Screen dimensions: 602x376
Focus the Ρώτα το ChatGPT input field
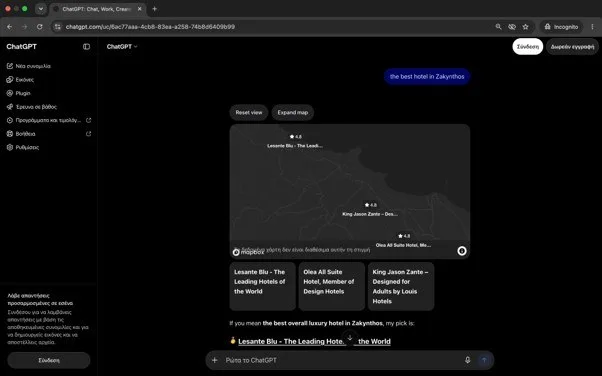point(342,360)
